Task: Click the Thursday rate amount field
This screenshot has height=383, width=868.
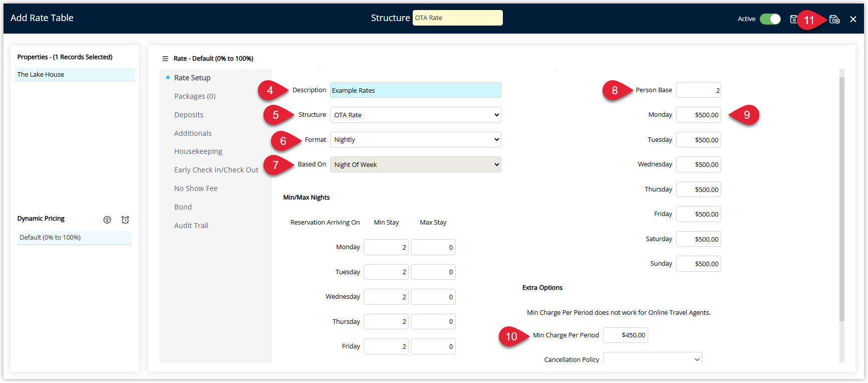Action: point(699,189)
